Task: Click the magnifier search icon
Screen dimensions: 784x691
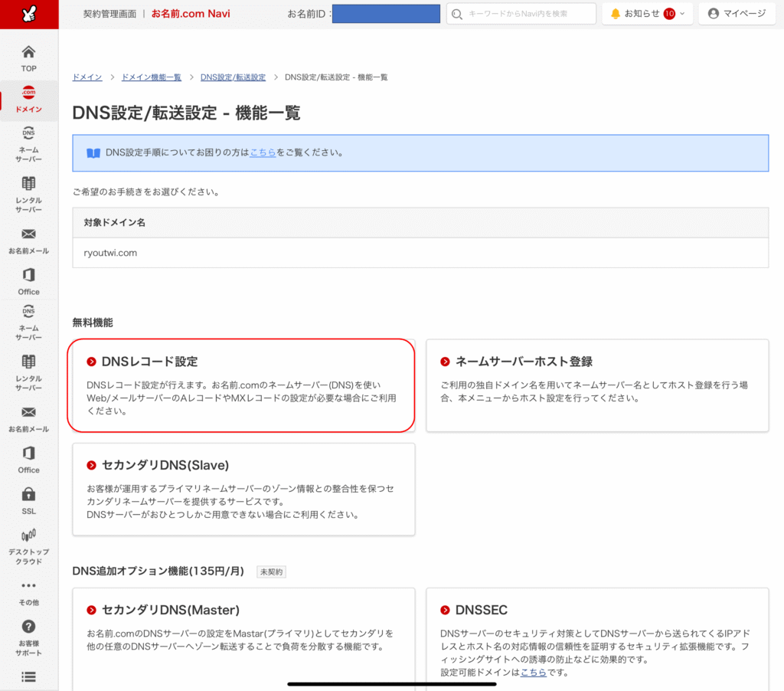Action: 456,14
